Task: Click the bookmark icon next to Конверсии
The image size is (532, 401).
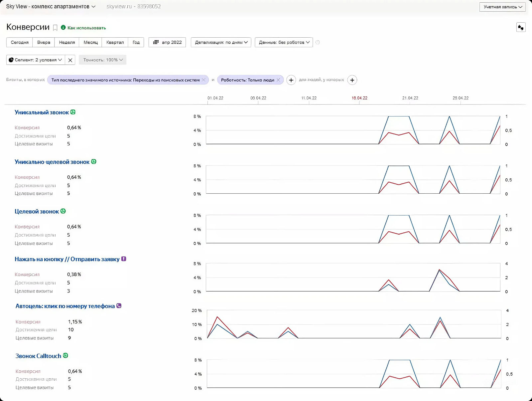Action: 55,28
